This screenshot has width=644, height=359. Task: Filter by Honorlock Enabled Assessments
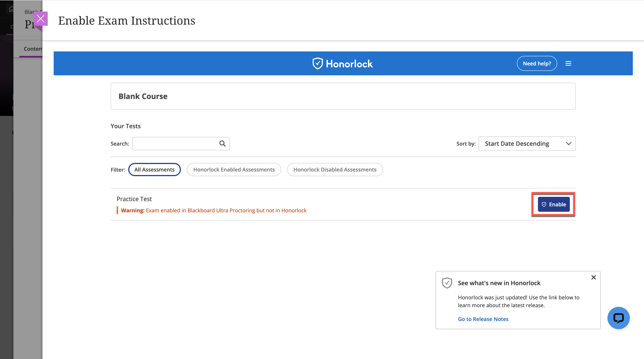coord(234,169)
